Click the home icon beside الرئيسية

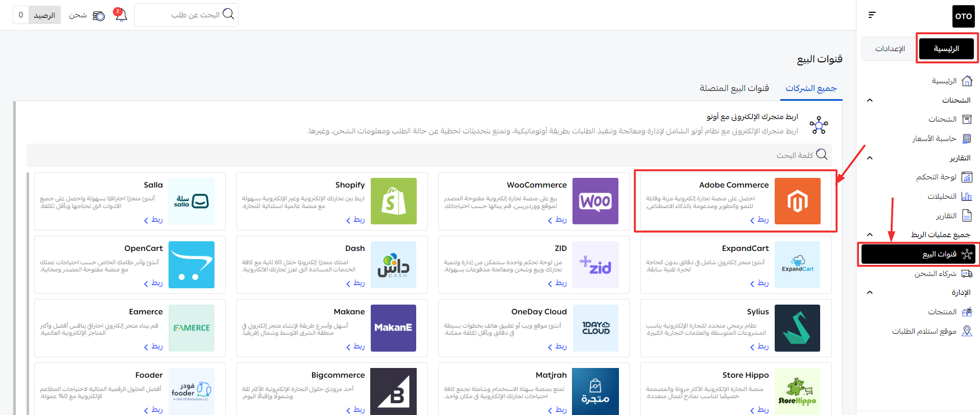pyautogui.click(x=967, y=81)
